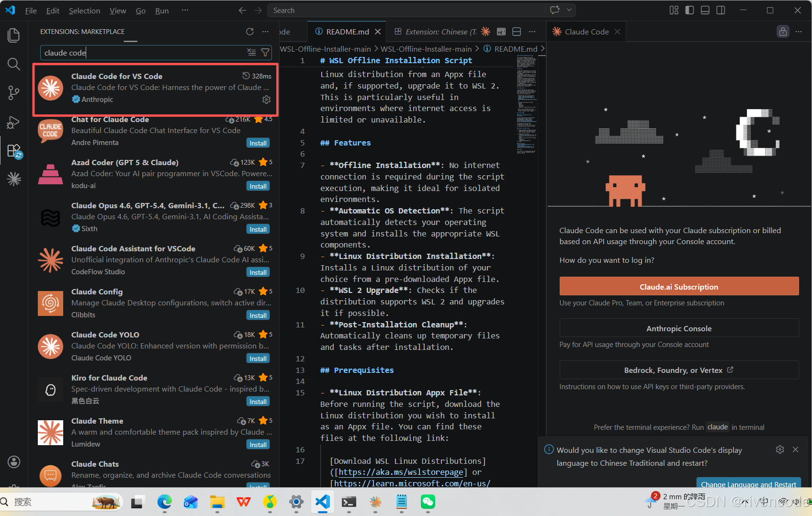The height and width of the screenshot is (516, 812).
Task: Install Claude Config extension
Action: pyautogui.click(x=258, y=315)
